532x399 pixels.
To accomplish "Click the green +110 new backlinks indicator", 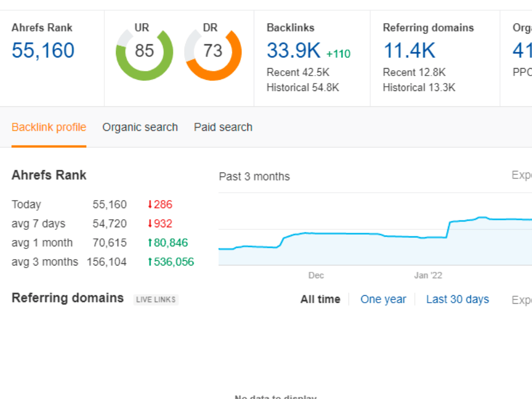I will (x=339, y=54).
